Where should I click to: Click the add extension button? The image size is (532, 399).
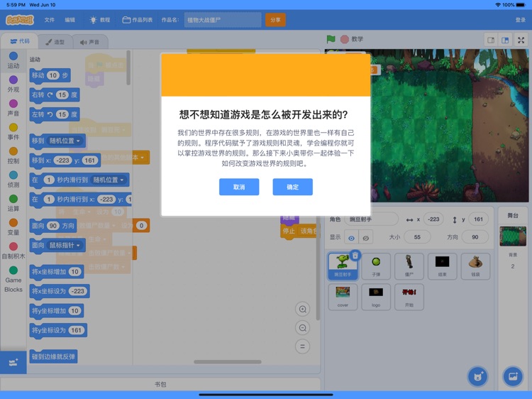coord(13,362)
